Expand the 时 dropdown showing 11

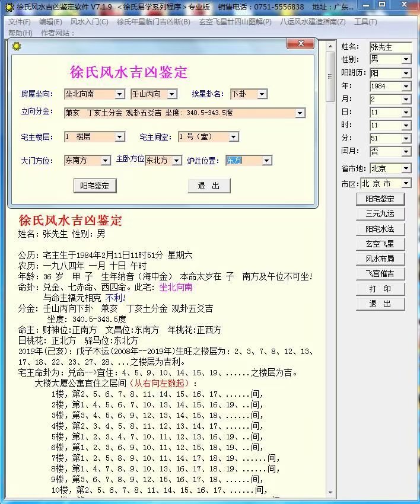click(406, 125)
